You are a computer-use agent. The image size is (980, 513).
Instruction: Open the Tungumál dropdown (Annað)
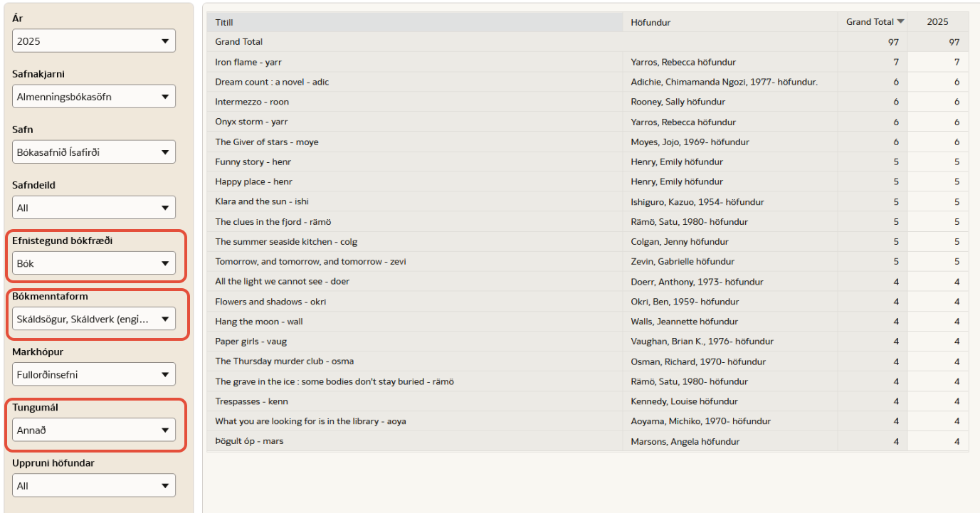94,430
